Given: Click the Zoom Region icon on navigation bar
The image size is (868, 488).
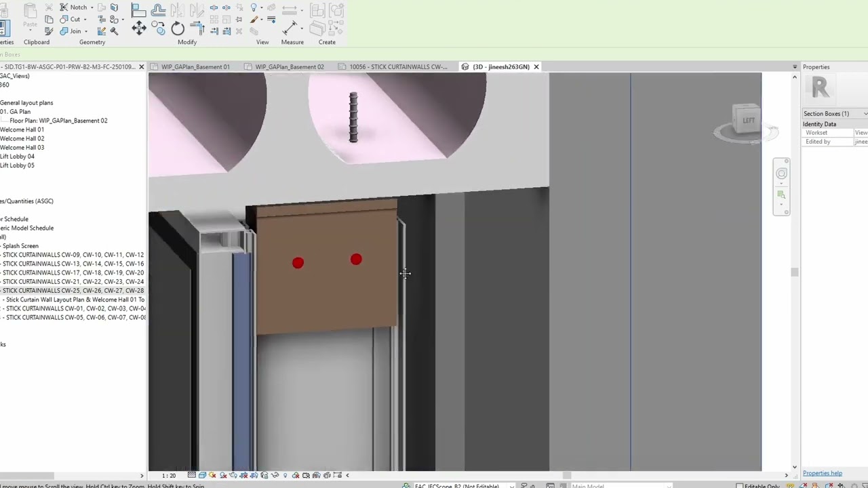Looking at the screenshot, I should click(x=781, y=195).
